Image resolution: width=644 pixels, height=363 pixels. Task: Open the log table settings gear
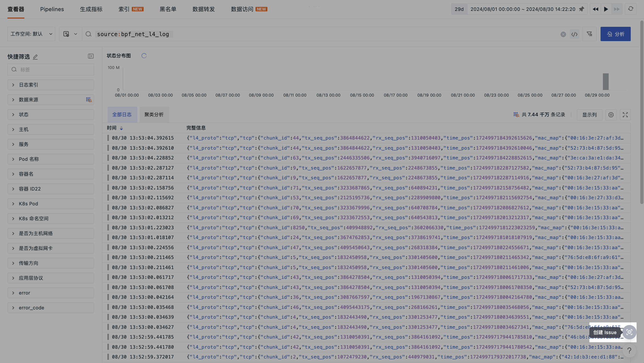pyautogui.click(x=611, y=115)
